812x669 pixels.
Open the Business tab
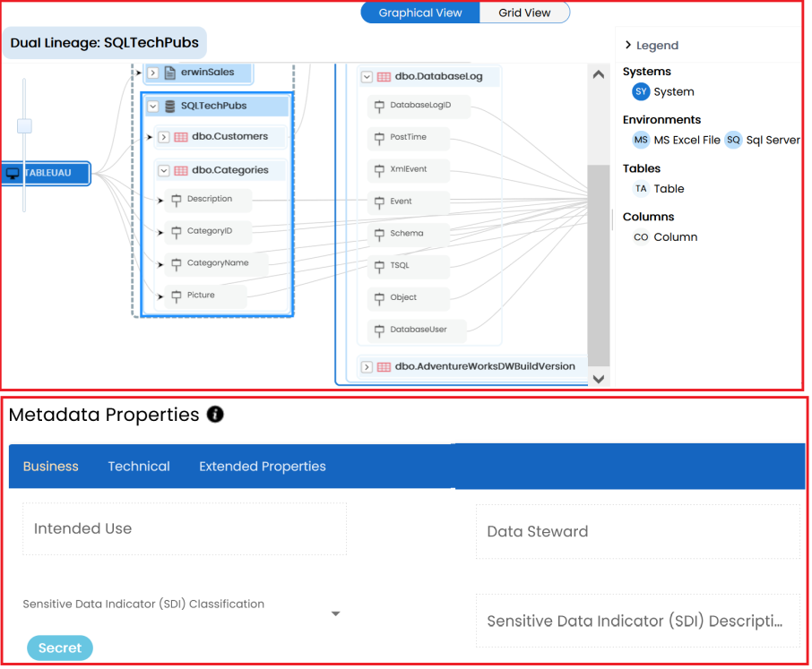coord(51,467)
